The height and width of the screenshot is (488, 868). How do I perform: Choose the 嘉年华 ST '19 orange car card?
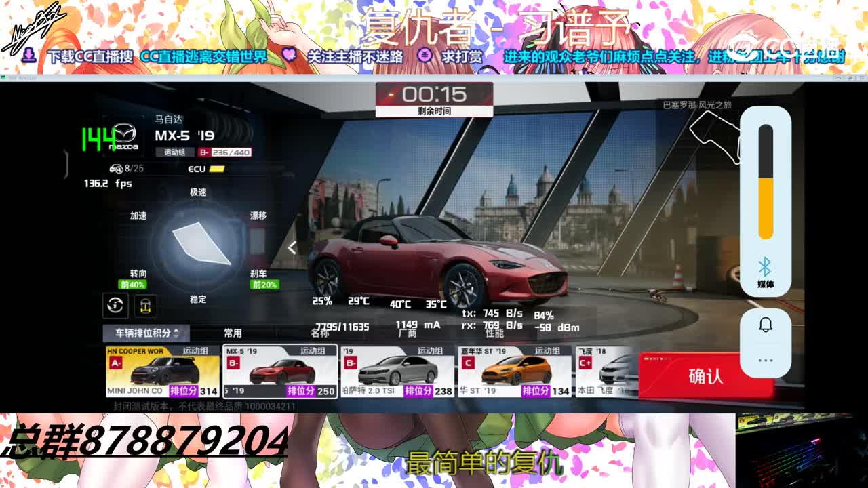click(515, 371)
